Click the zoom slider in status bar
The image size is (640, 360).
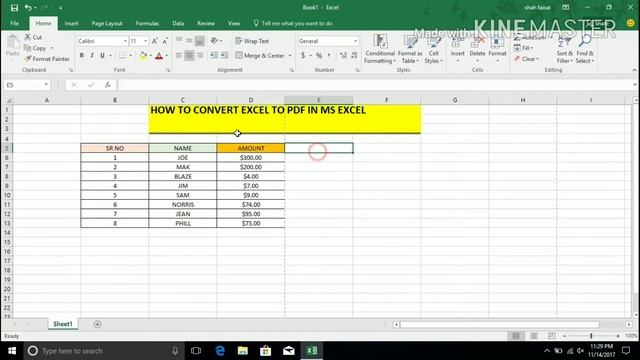point(591,336)
